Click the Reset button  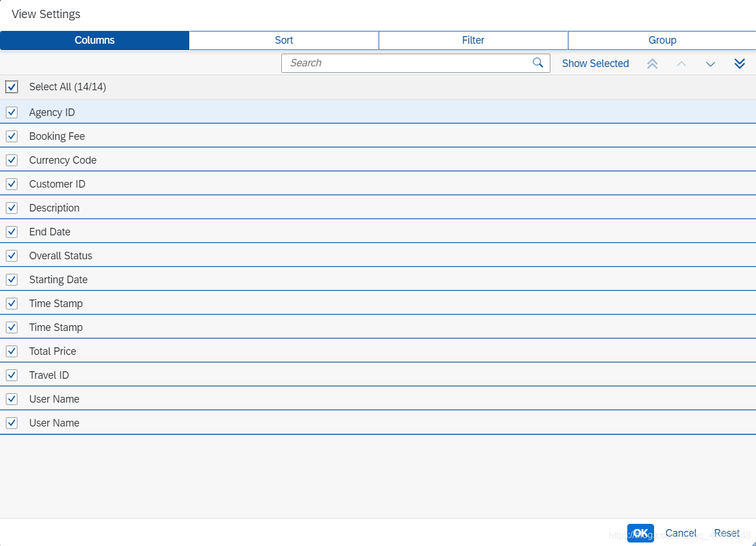(x=727, y=533)
